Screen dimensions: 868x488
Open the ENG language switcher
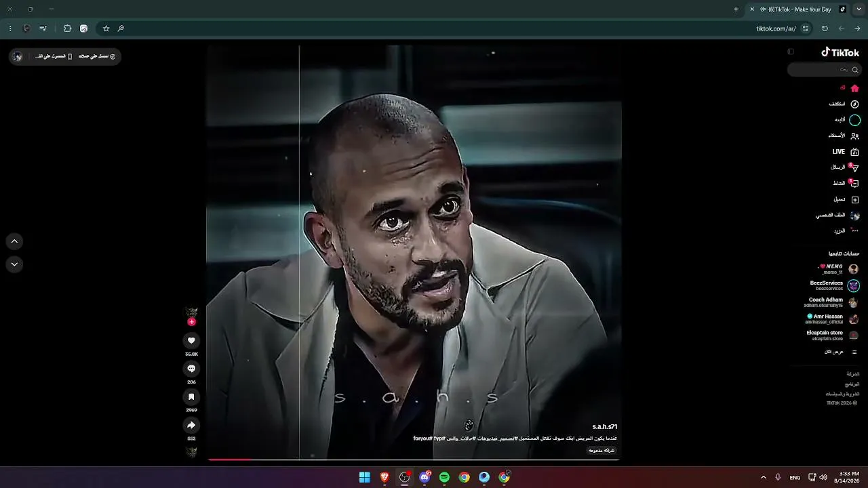[x=795, y=477]
